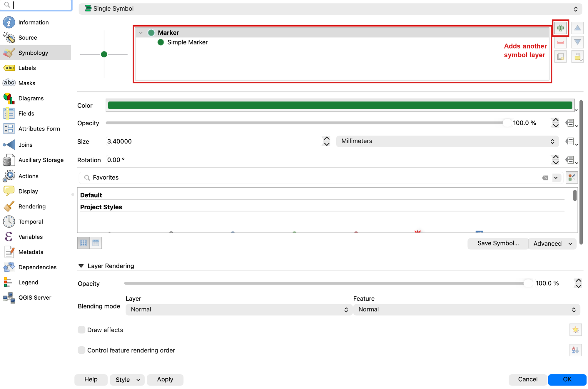Duplicate the selected symbol layer

tap(560, 56)
